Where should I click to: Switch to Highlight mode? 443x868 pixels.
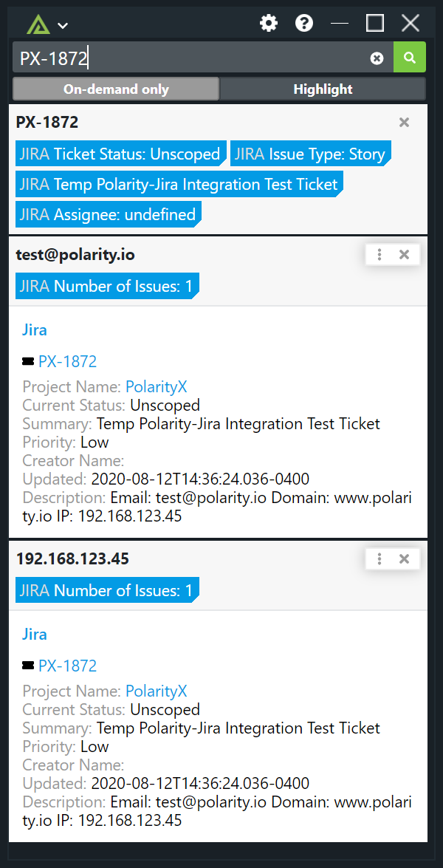pos(323,89)
